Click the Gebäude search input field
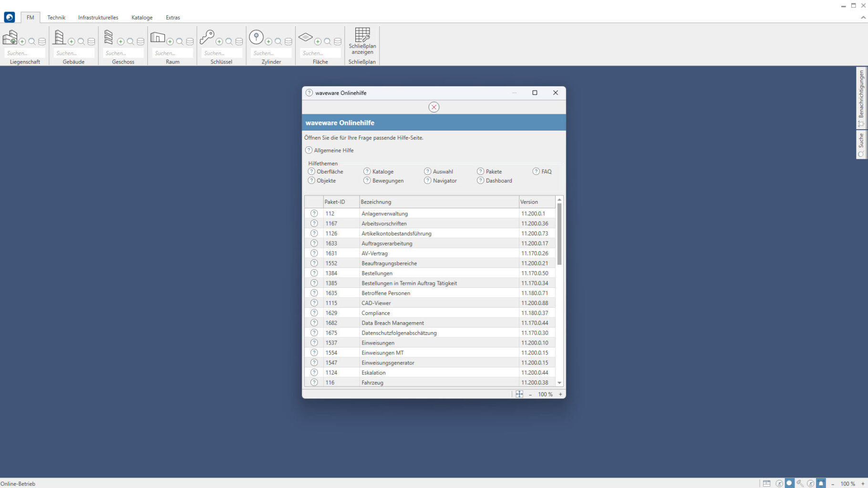This screenshot has width=868, height=488. [74, 53]
